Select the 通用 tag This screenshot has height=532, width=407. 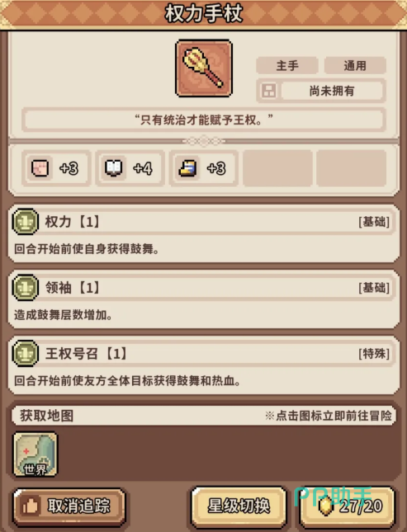pyautogui.click(x=355, y=65)
